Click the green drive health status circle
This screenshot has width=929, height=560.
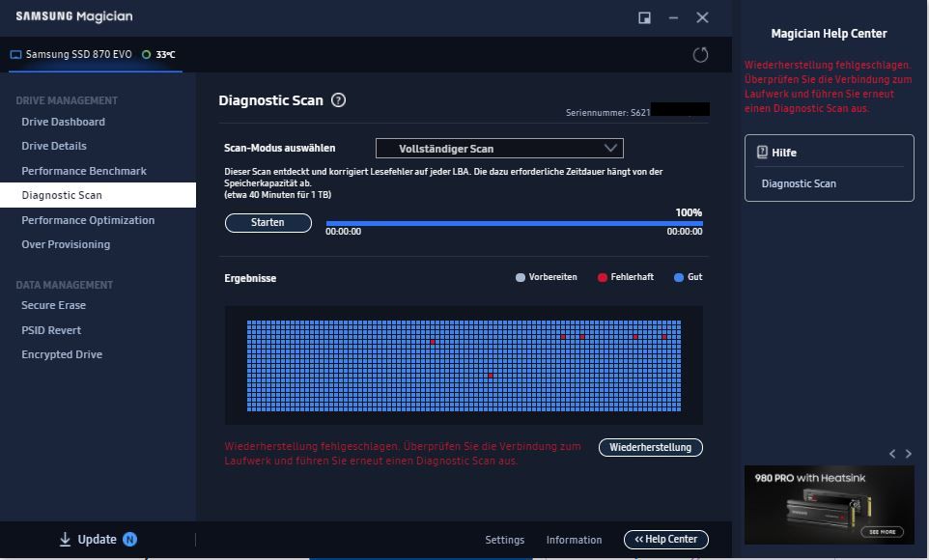tap(147, 54)
